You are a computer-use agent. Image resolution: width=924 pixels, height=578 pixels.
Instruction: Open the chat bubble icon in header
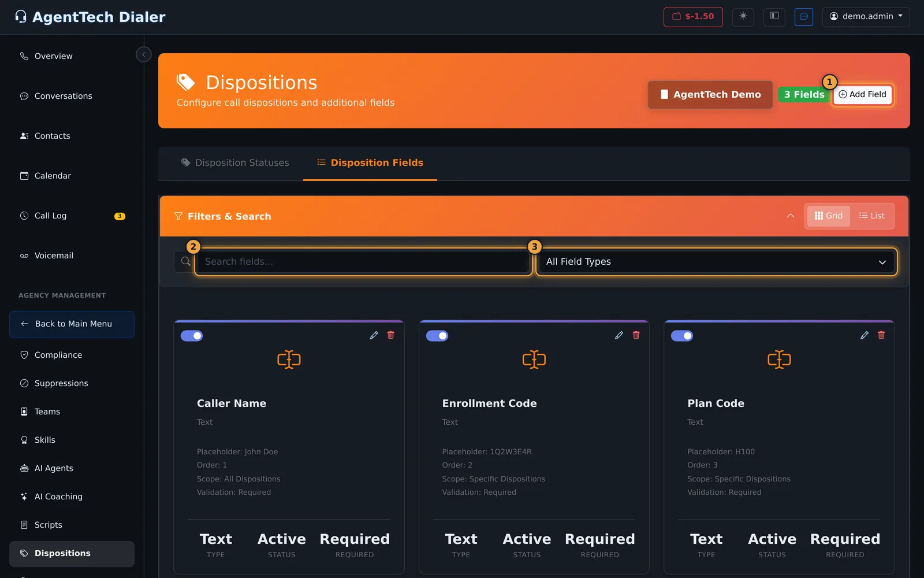coord(804,16)
